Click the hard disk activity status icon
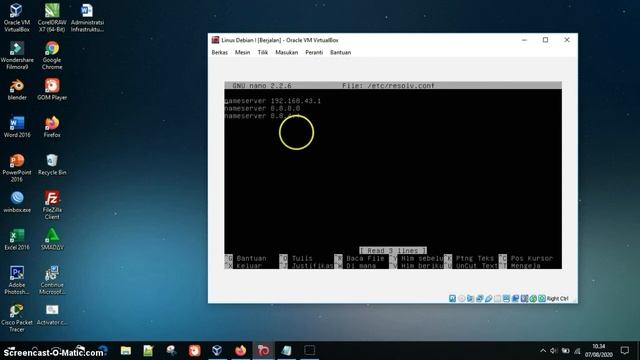This screenshot has width=640, height=360. click(x=452, y=298)
